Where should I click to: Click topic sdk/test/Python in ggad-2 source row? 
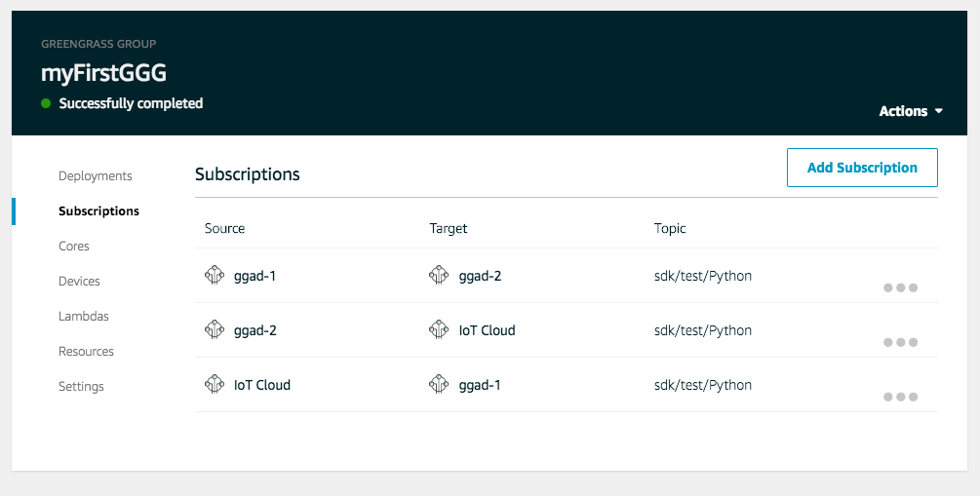[703, 330]
